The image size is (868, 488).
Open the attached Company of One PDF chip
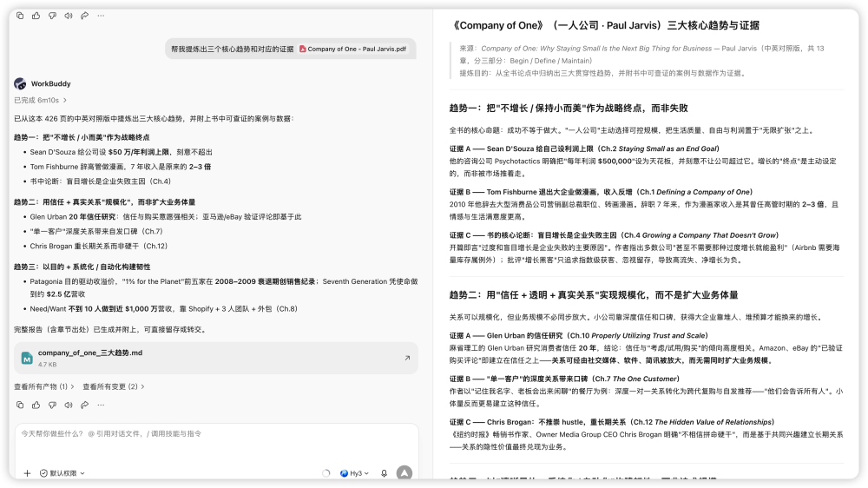click(352, 49)
